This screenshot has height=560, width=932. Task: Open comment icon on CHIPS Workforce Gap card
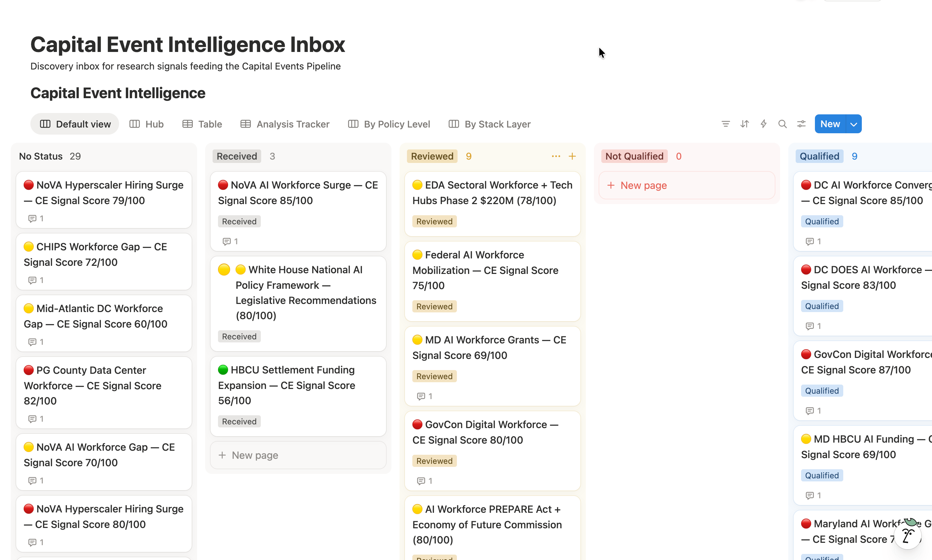coord(32,280)
